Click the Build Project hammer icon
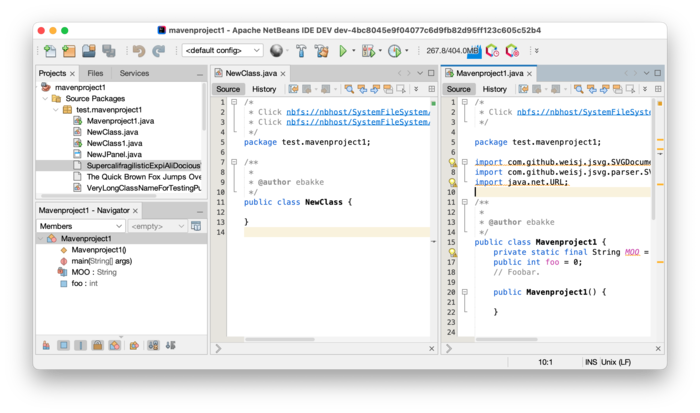The width and height of the screenshot is (700, 413). pos(300,50)
